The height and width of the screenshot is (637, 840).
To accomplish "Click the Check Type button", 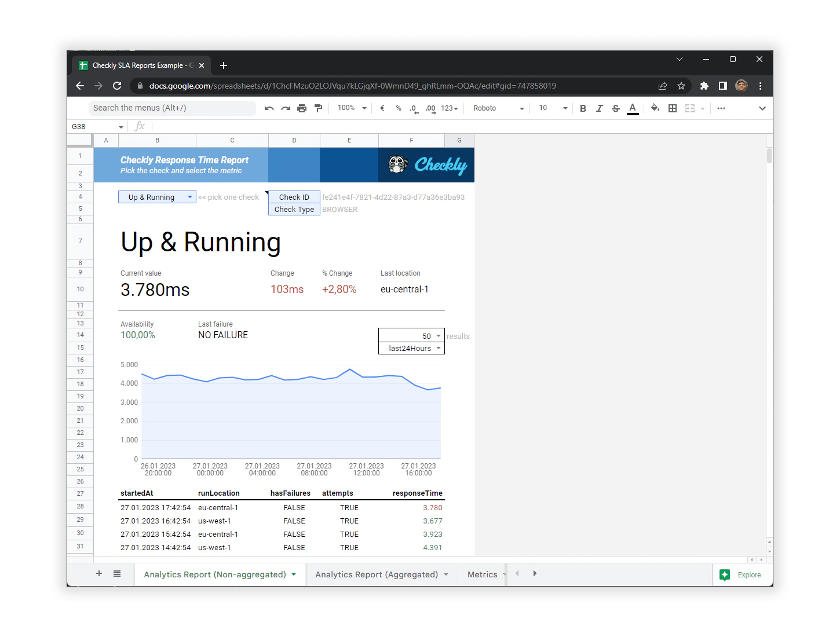I will [294, 209].
